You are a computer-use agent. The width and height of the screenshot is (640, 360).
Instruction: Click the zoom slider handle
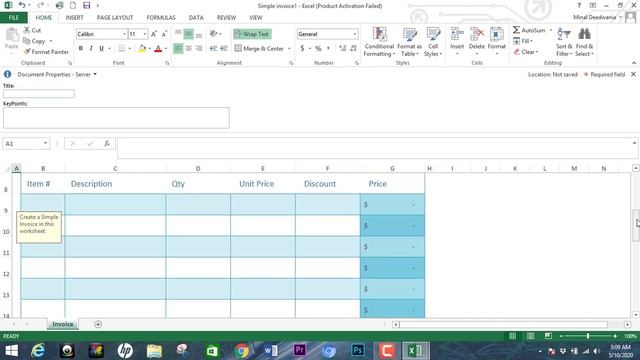588,336
